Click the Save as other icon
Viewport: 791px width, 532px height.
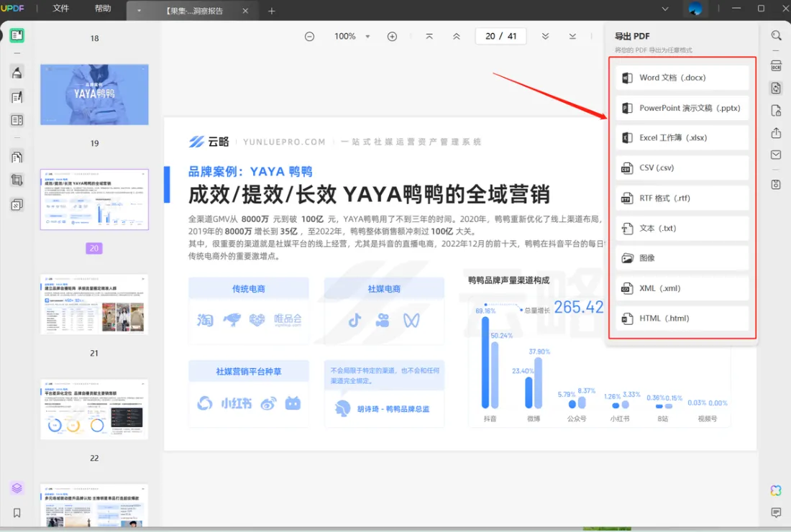pos(776,185)
